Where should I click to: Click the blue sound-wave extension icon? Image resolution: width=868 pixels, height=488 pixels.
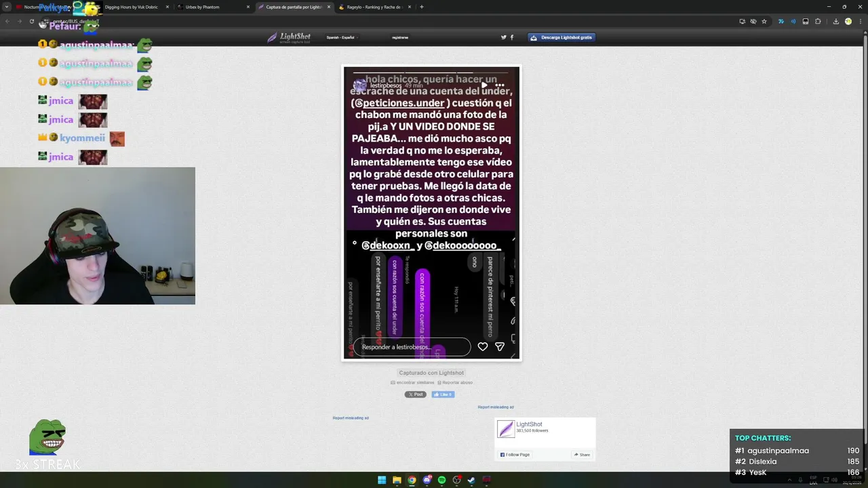coord(793,21)
